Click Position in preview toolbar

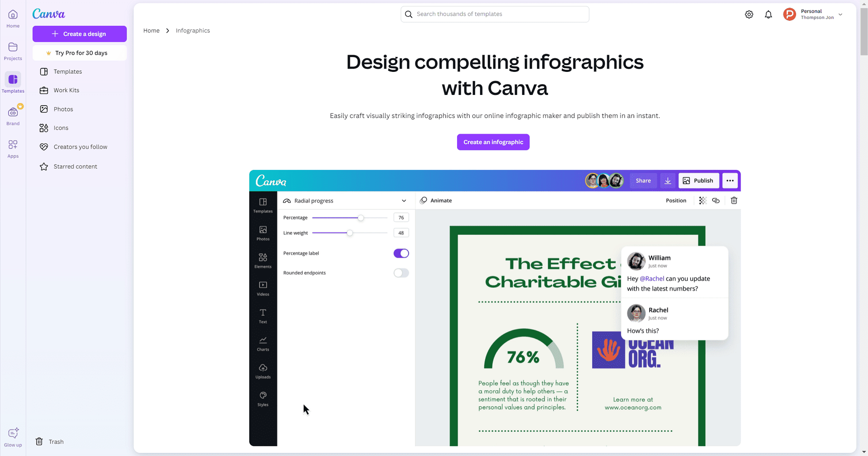coord(676,201)
